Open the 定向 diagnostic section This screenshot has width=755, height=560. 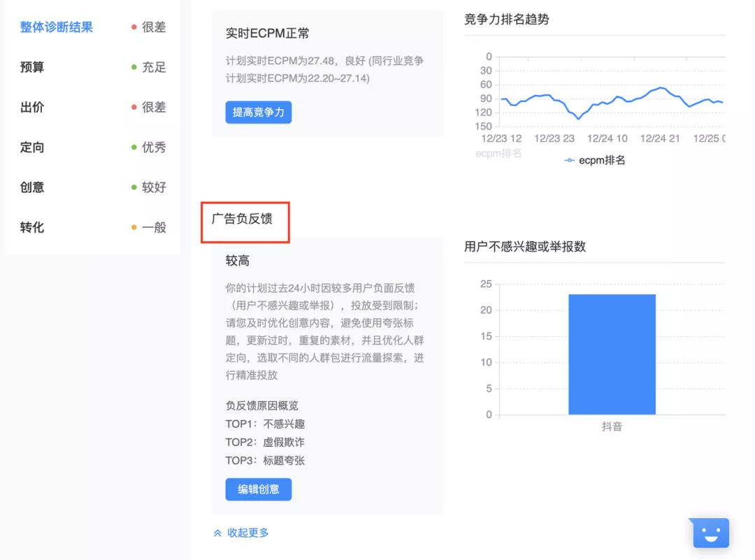[x=31, y=147]
